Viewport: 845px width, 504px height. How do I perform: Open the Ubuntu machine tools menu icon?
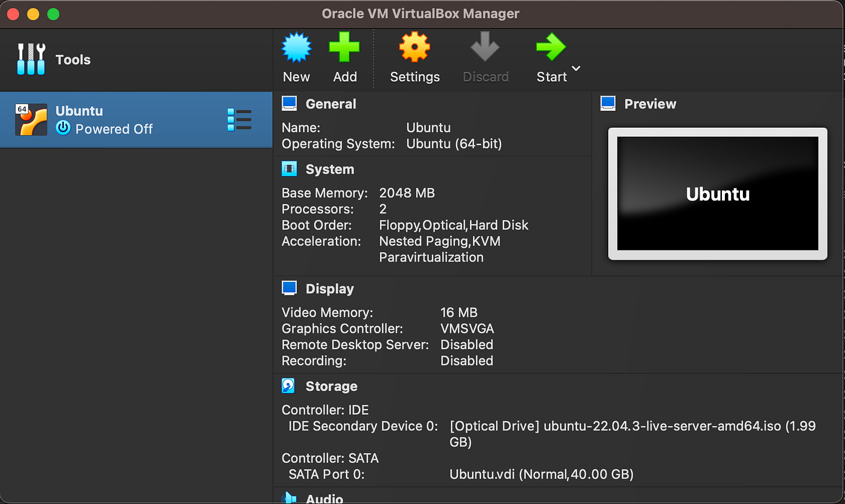239,119
